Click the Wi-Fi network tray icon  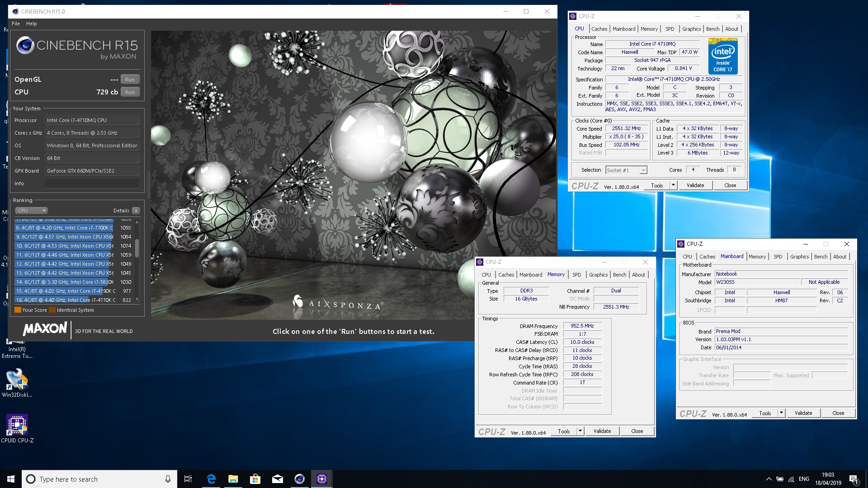[x=791, y=479]
